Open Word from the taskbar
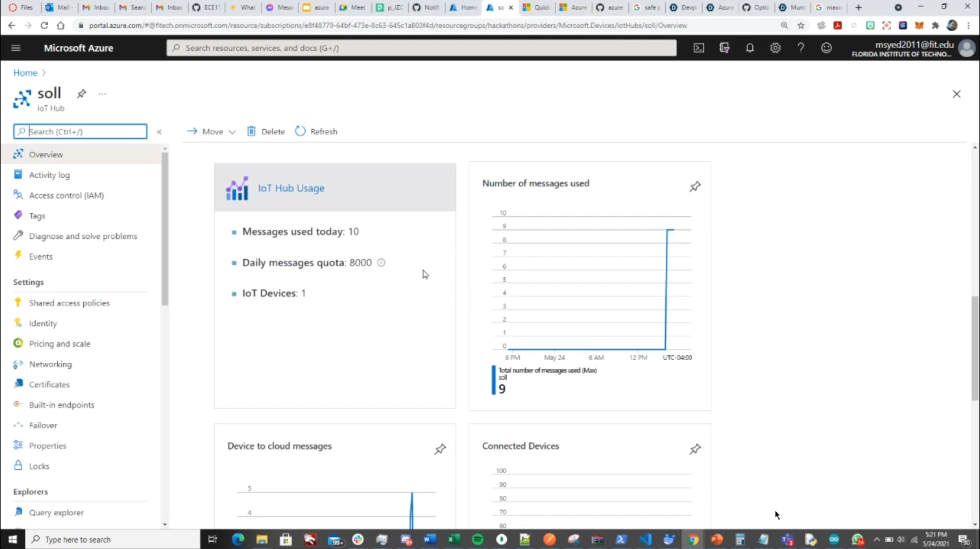This screenshot has width=980, height=549. tap(430, 539)
